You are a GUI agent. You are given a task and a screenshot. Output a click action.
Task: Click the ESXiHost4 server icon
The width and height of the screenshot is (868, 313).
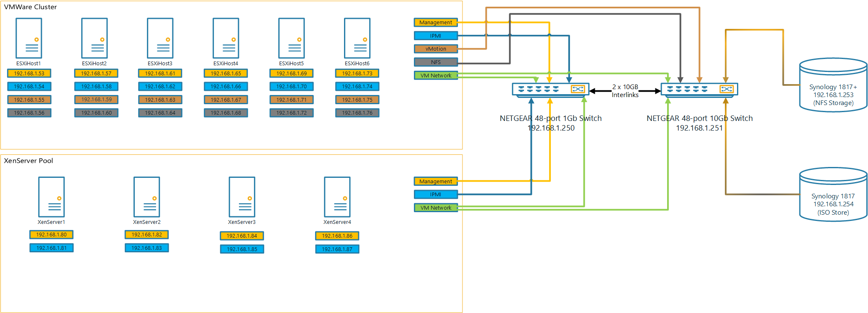226,38
